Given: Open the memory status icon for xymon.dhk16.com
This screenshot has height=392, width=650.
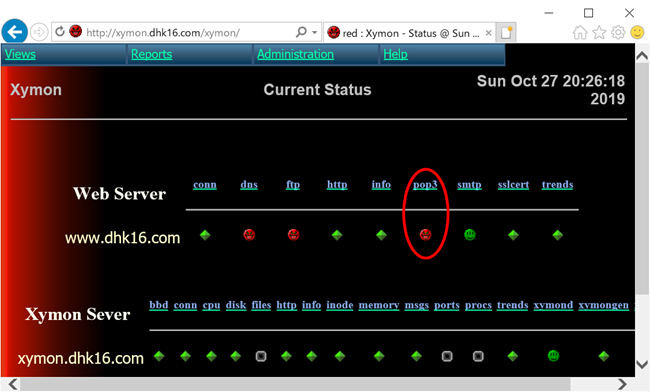Looking at the screenshot, I should pos(379,356).
